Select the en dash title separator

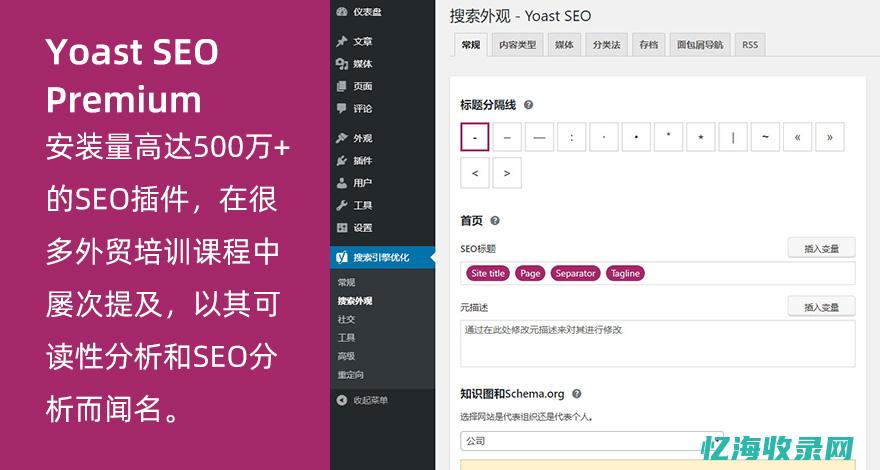(507, 137)
